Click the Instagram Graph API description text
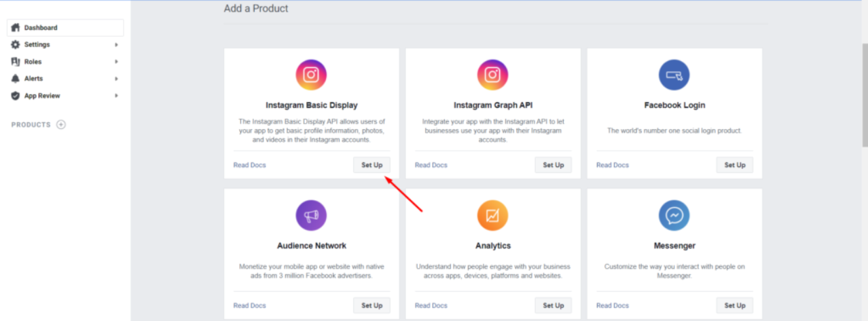The height and width of the screenshot is (321, 868). (x=493, y=130)
